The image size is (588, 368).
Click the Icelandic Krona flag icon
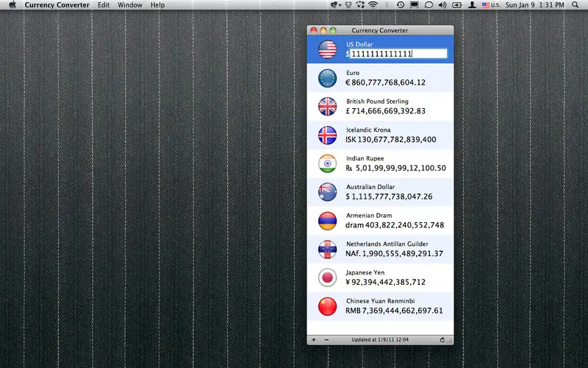[327, 135]
